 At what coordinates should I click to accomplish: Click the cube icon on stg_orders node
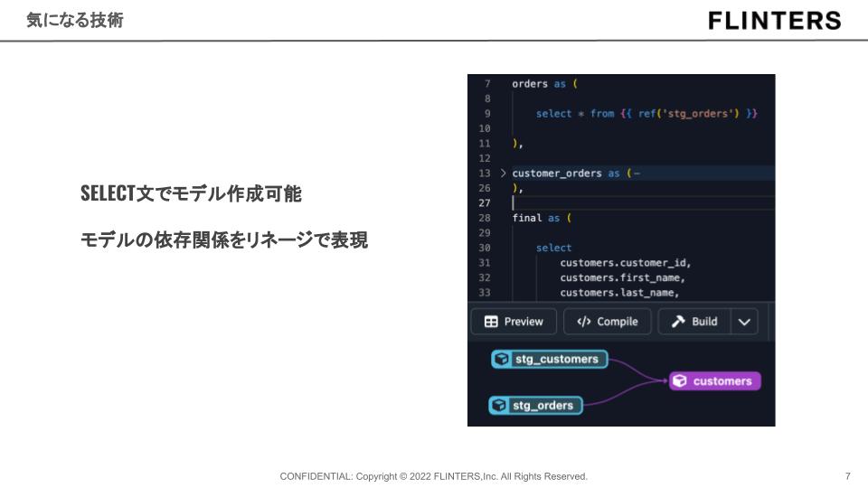499,406
